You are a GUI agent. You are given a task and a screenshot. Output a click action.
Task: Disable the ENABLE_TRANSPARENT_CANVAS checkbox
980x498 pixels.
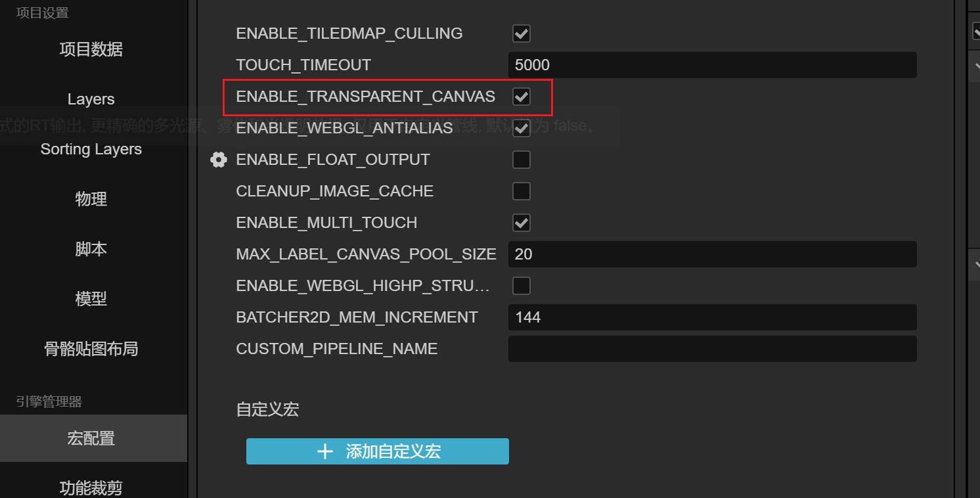pyautogui.click(x=522, y=97)
